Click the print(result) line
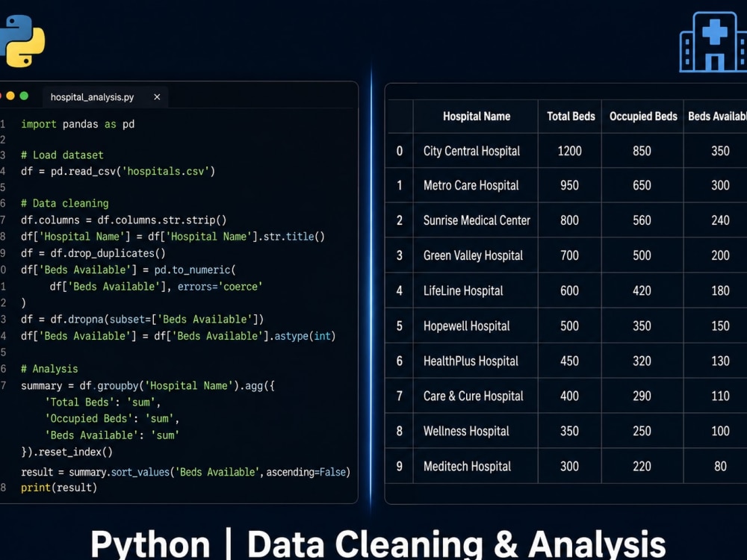The width and height of the screenshot is (747, 560). tap(58, 488)
